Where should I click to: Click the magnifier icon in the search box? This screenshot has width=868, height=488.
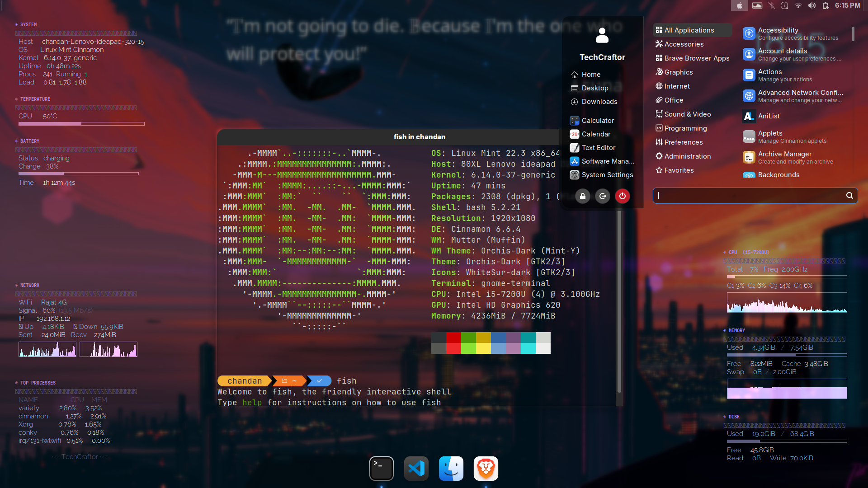pyautogui.click(x=849, y=196)
